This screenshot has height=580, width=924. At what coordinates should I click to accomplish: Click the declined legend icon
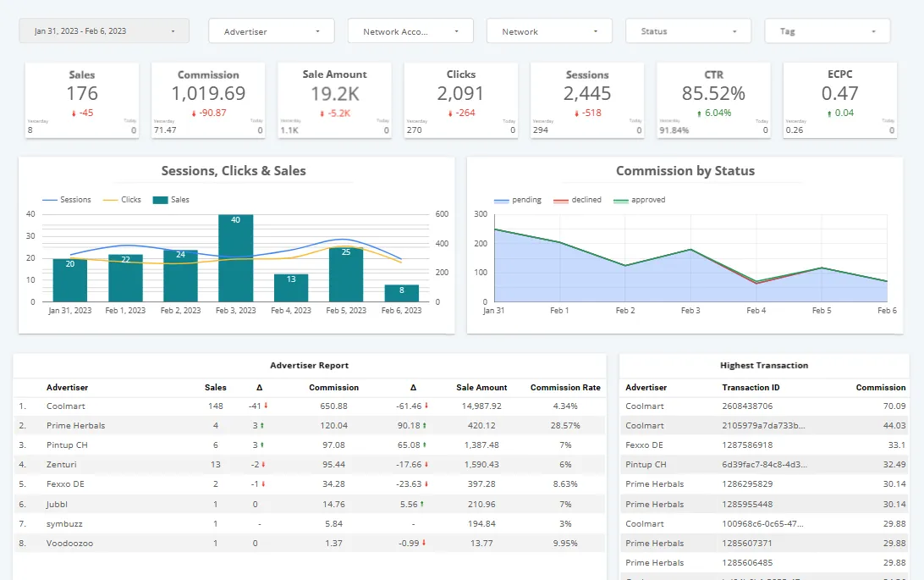point(560,200)
